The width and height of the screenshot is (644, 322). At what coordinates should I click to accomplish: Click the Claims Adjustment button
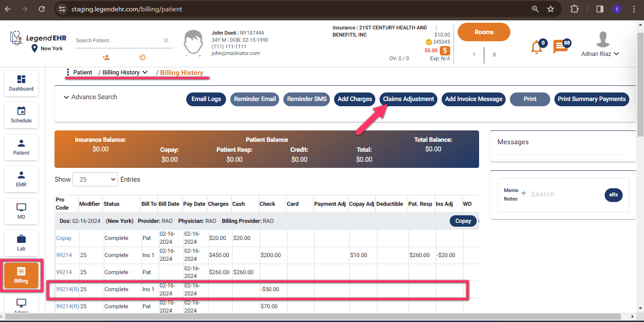[408, 99]
